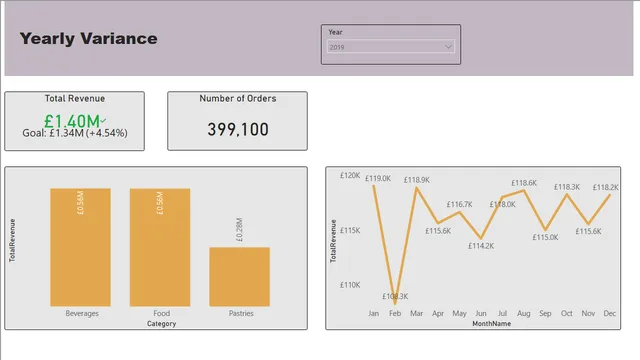Open the Year dropdown showing 2019
This screenshot has width=640, height=360.
(x=391, y=47)
